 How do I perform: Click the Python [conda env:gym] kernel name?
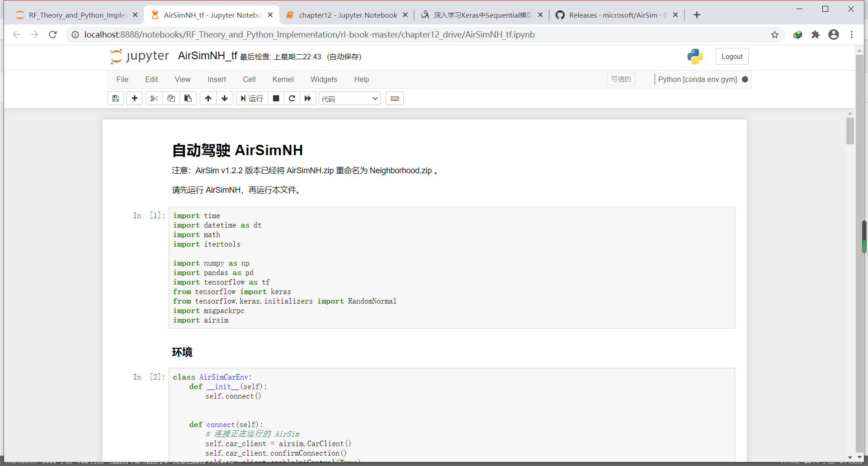point(697,79)
